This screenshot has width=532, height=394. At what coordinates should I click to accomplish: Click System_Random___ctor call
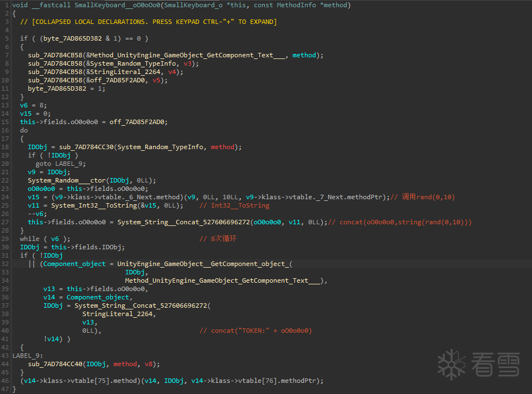pos(67,180)
